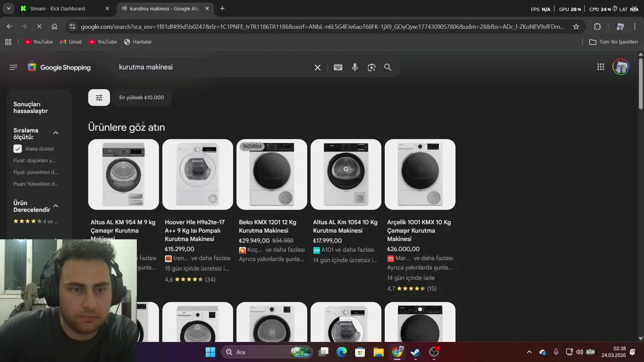This screenshot has height=362, width=644.
Task: Open Tüm Yer İşaretleri folder
Action: (x=613, y=42)
